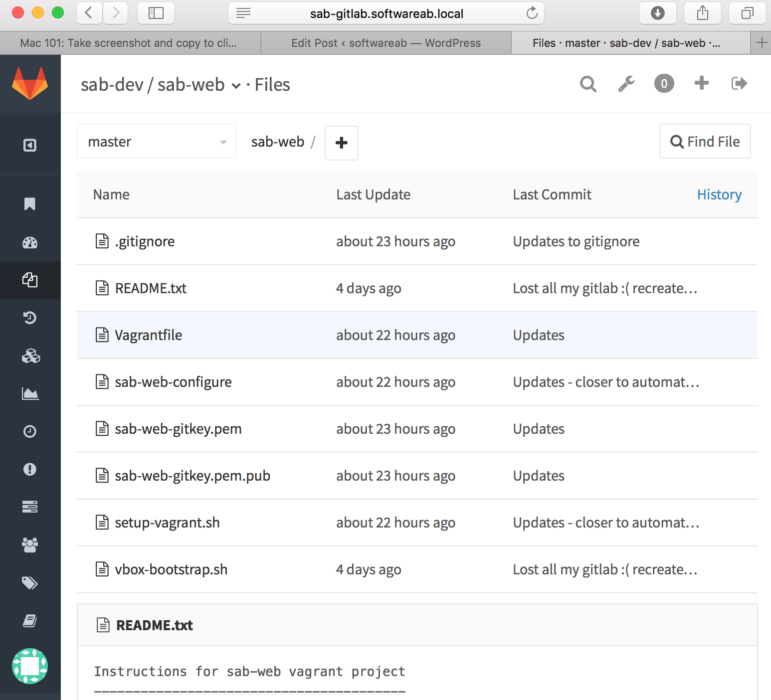771x700 pixels.
Task: Switch to the Edit Post WordPress tab
Action: [x=385, y=43]
